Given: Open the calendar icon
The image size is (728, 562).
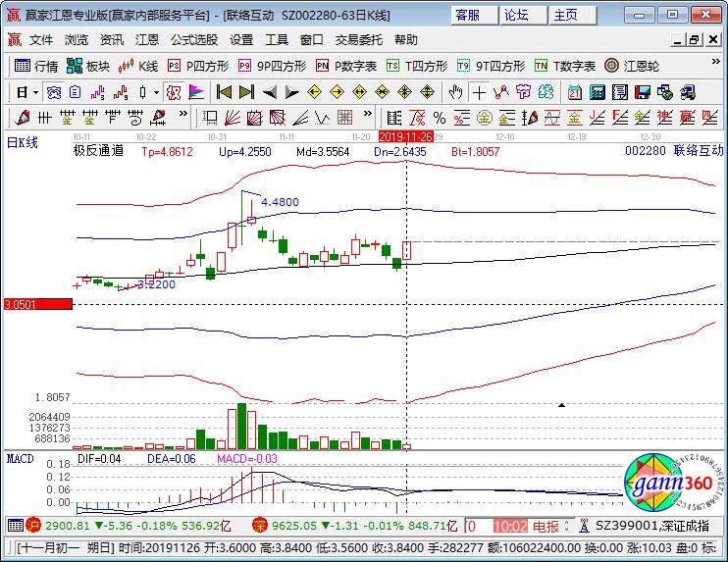Looking at the screenshot, I should point(574,92).
